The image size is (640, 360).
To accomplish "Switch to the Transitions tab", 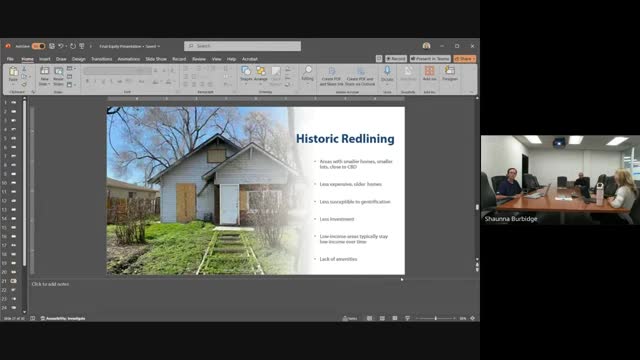I will pyautogui.click(x=101, y=59).
